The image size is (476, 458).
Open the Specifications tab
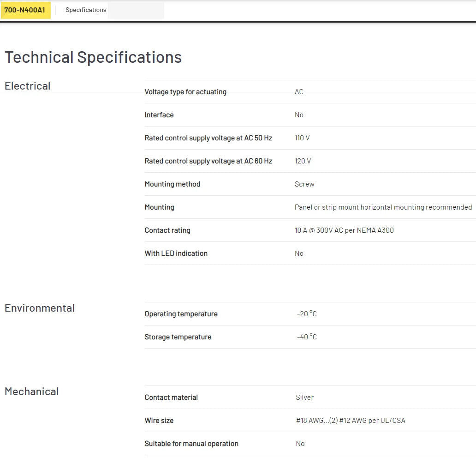[x=86, y=10]
